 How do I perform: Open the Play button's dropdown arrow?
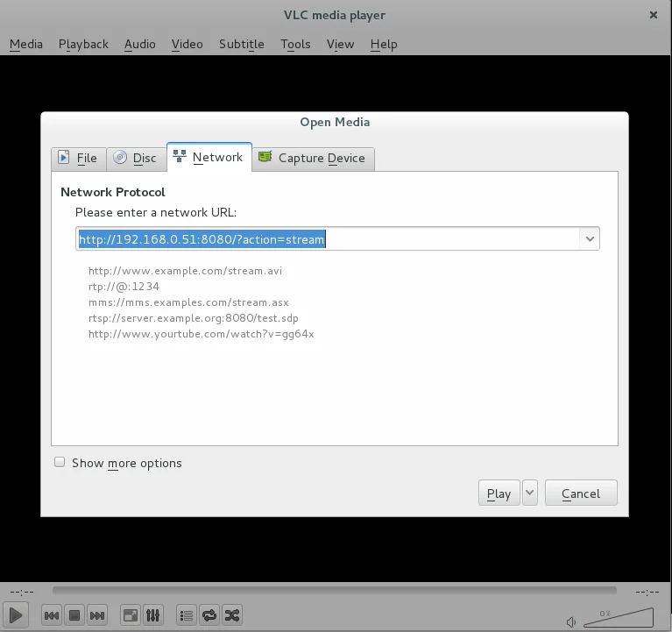click(x=530, y=493)
